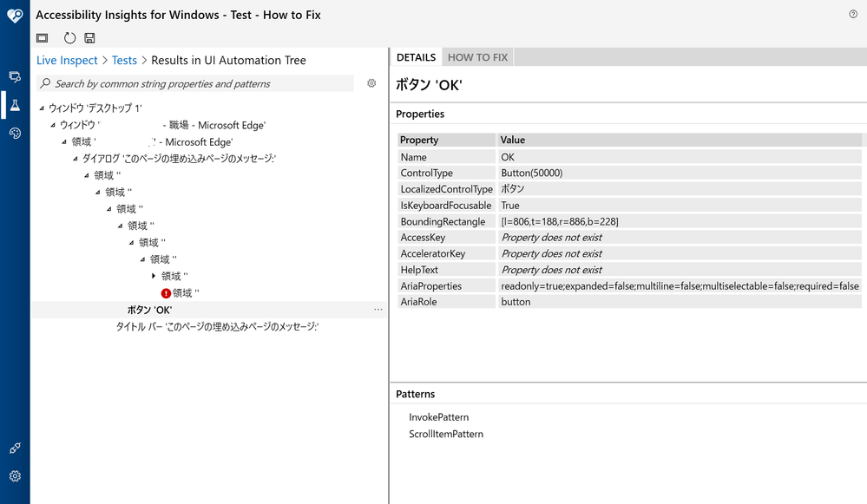Viewport: 867px width, 504px height.
Task: Collapse the ウィンドウ 'デスクトップ 1' node
Action: [x=42, y=108]
